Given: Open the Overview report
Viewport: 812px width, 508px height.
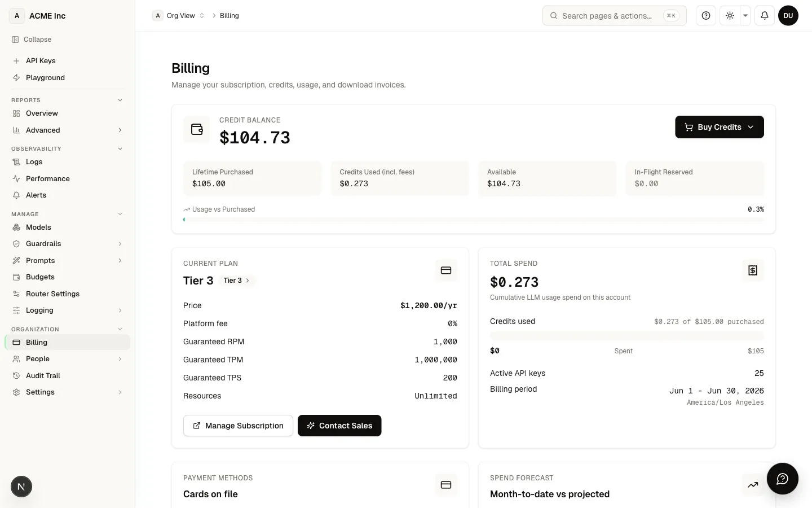Looking at the screenshot, I should tap(68, 113).
